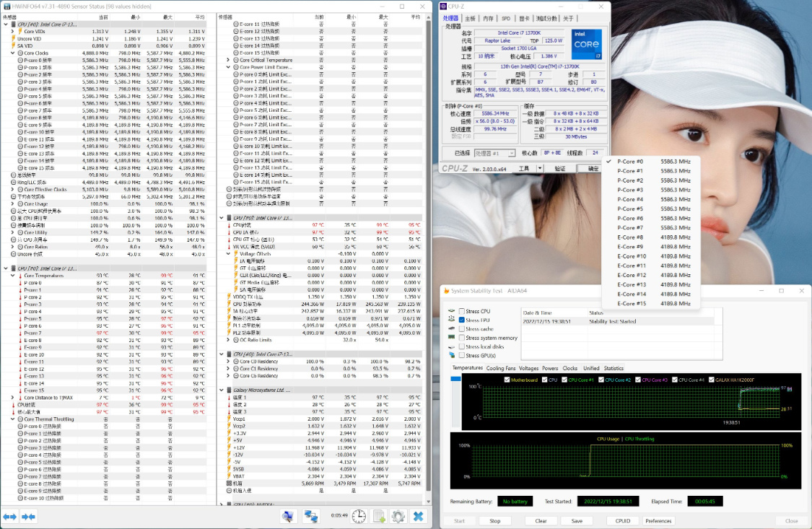Start logging with HWiNFO log file icon
Screen dimensions: 812x529
click(378, 516)
